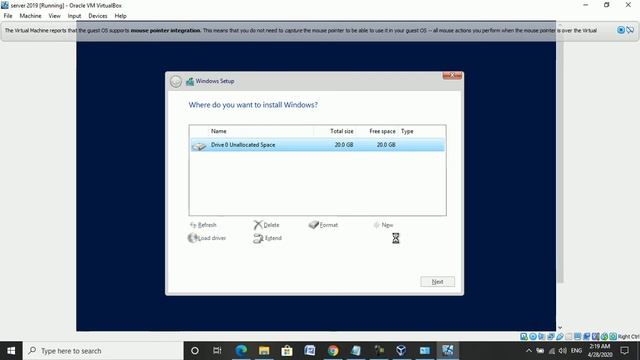
Task: Click the network adapter status icon
Action: pos(551,336)
